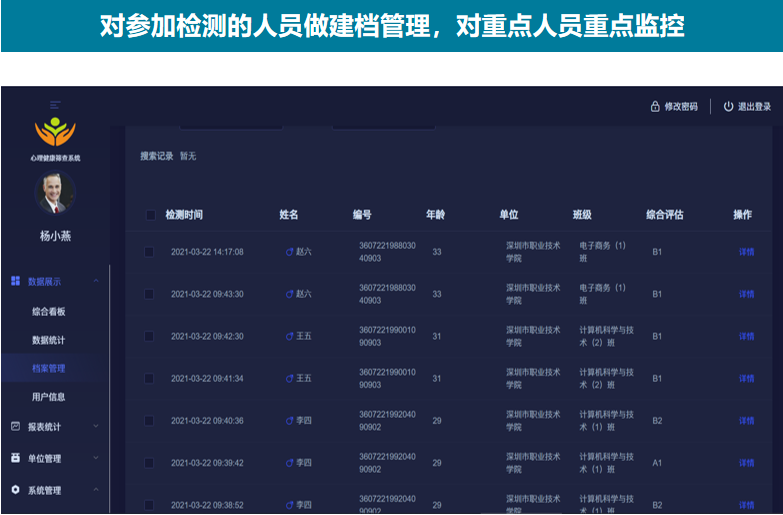
Task: Click the 系统管理 gear icon
Action: coord(16,490)
